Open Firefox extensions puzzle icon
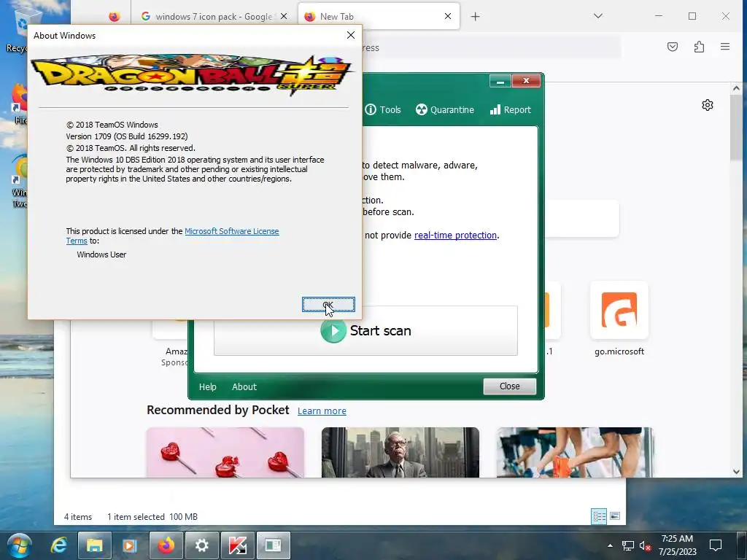 click(699, 47)
